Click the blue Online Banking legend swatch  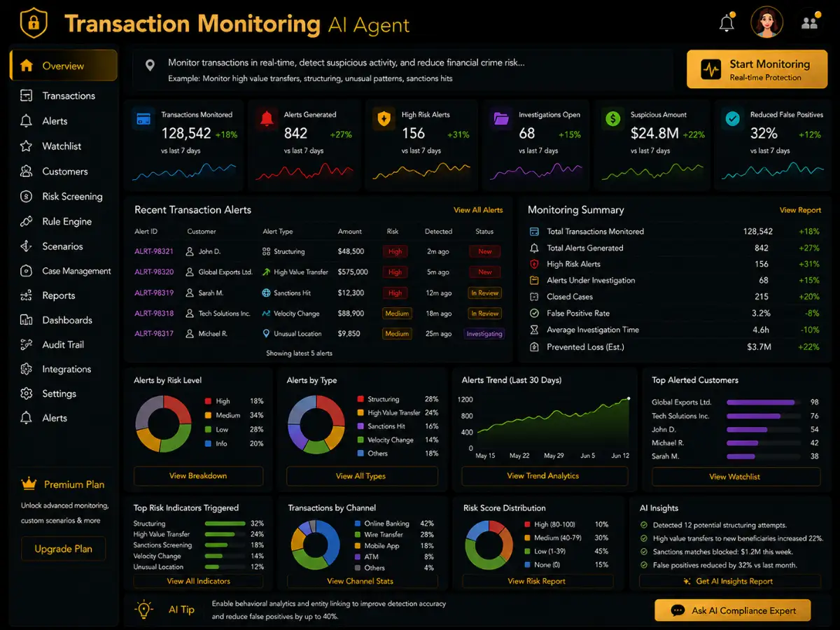tap(357, 523)
